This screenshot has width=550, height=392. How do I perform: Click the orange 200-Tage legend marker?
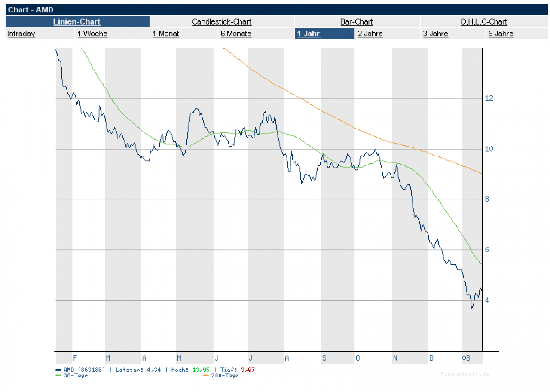click(205, 376)
